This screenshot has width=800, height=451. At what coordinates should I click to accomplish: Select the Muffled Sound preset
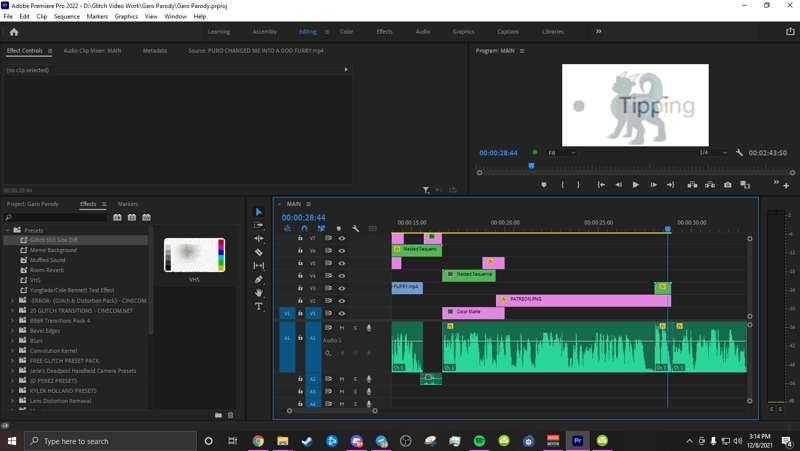pyautogui.click(x=47, y=260)
